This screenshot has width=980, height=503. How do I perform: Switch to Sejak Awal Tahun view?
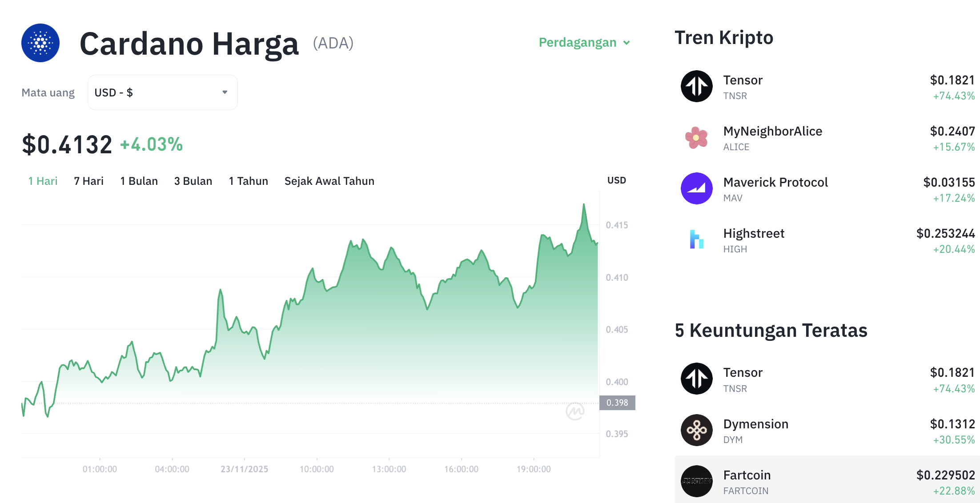click(x=329, y=181)
